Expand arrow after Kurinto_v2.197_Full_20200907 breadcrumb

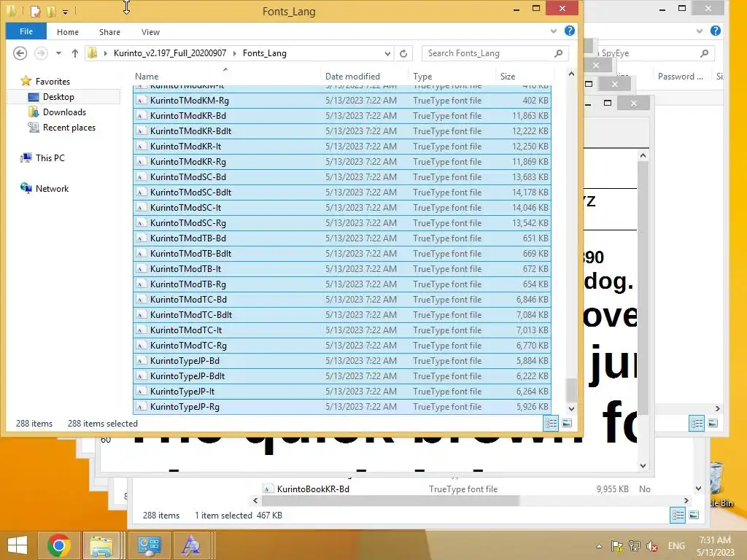click(234, 53)
